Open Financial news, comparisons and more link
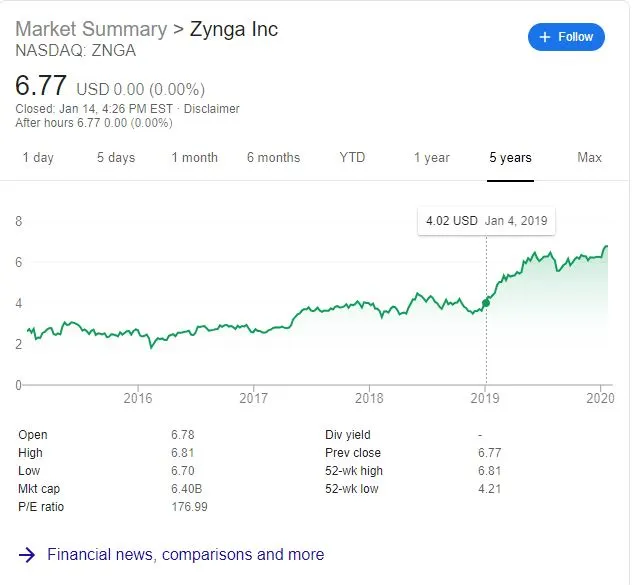Viewport: 635px width, 585px height. [185, 554]
